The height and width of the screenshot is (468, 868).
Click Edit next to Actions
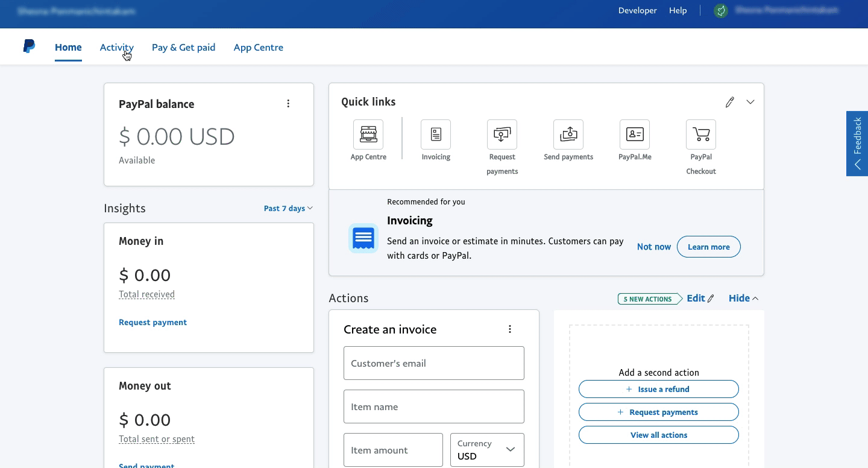coord(700,298)
